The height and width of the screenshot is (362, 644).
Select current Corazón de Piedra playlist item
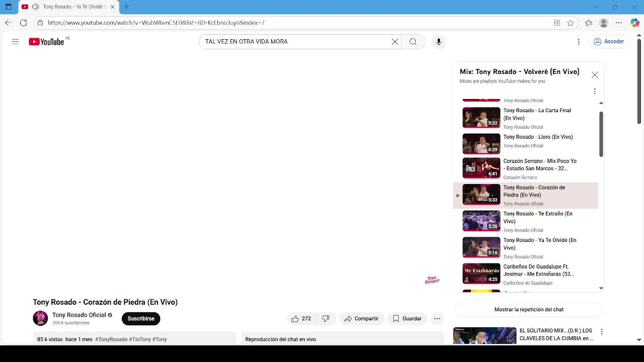tap(526, 195)
